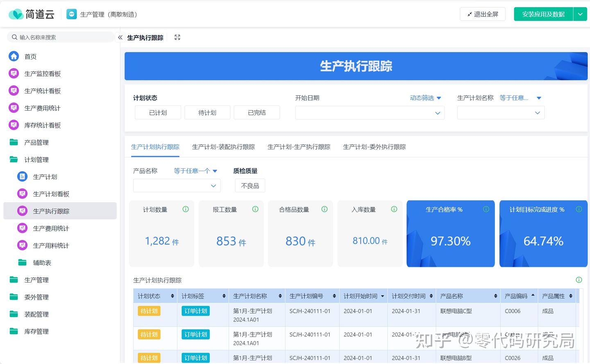Toggle the 已计划 status filter
590x364 pixels.
click(x=158, y=113)
